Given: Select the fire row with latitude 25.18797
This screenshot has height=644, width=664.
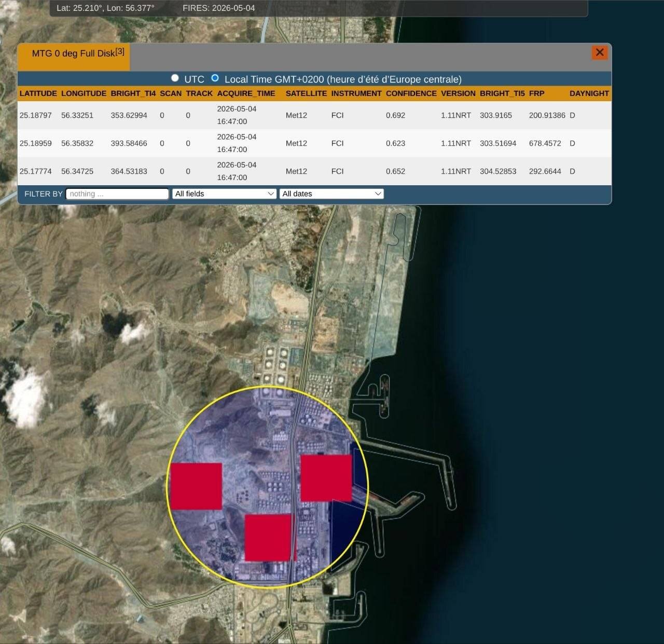Looking at the screenshot, I should pyautogui.click(x=314, y=115).
